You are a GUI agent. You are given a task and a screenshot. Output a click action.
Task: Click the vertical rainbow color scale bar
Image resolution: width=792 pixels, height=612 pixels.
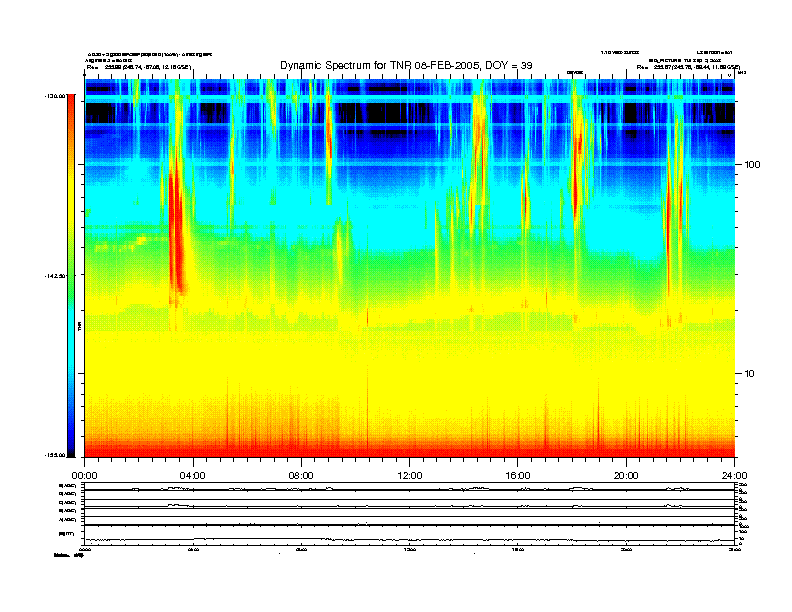[x=71, y=276]
